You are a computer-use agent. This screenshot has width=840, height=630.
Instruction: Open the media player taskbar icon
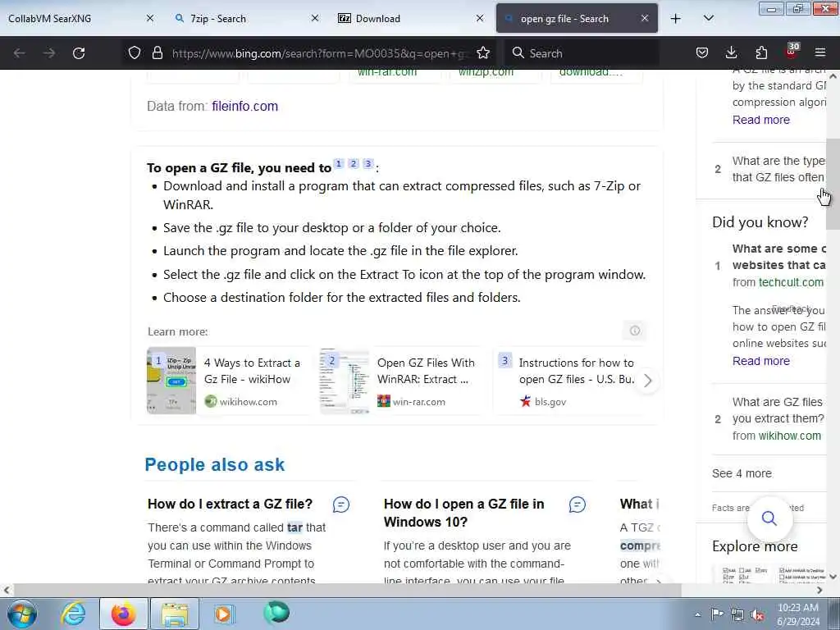(x=224, y=614)
